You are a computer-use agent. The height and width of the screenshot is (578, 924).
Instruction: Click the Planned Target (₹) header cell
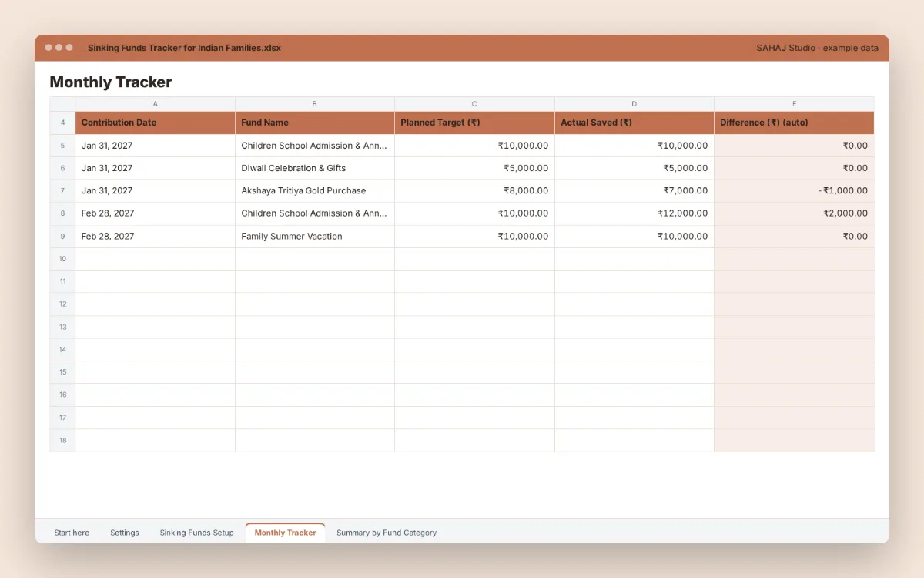coord(474,123)
